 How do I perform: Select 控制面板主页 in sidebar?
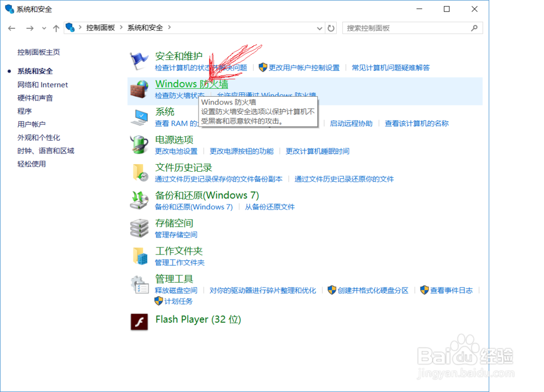pyautogui.click(x=39, y=52)
